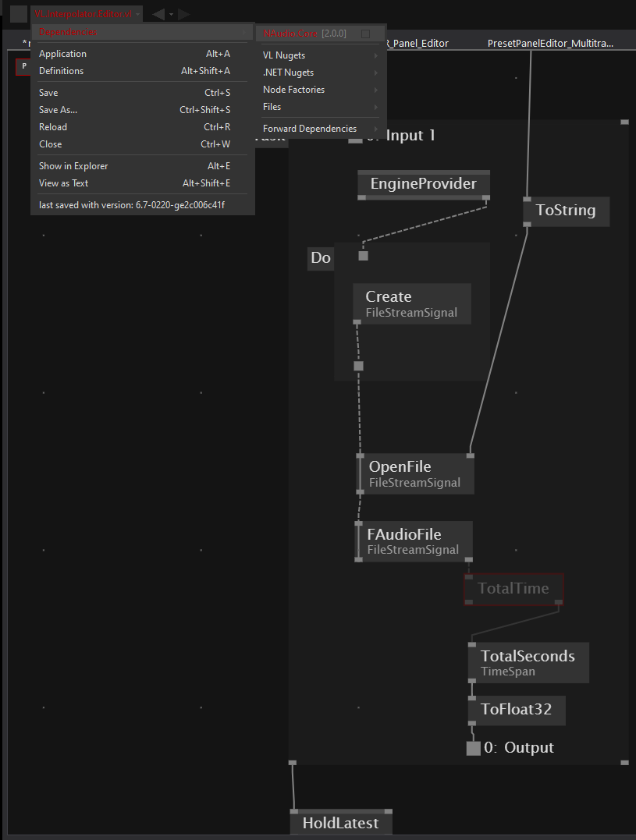Expand the VL Nugets submenu
Screen dimensions: 636x840
point(321,55)
